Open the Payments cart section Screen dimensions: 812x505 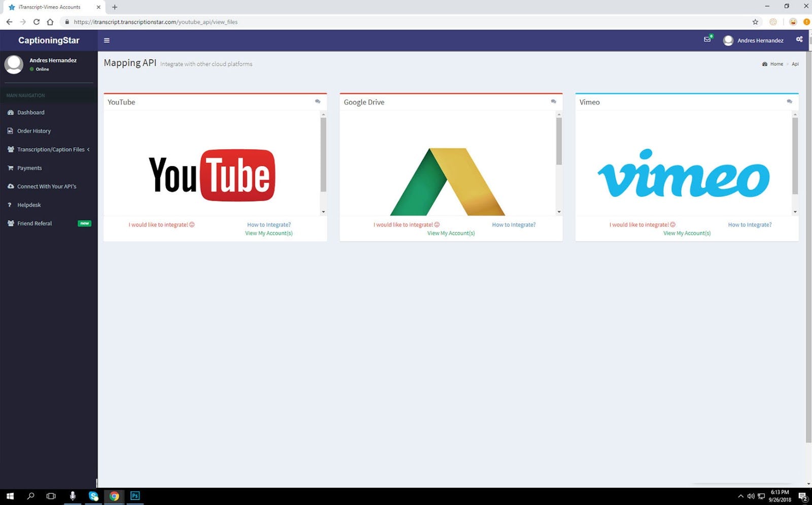[29, 167]
